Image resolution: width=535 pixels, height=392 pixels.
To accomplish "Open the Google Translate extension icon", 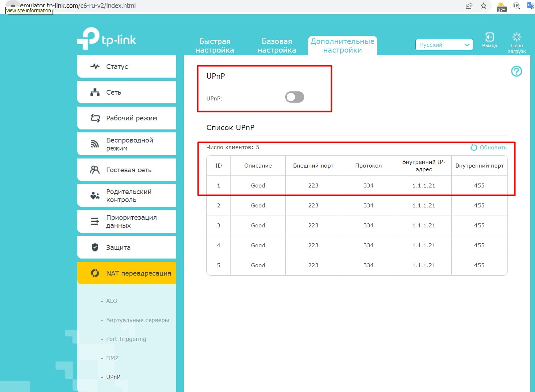I will [530, 6].
